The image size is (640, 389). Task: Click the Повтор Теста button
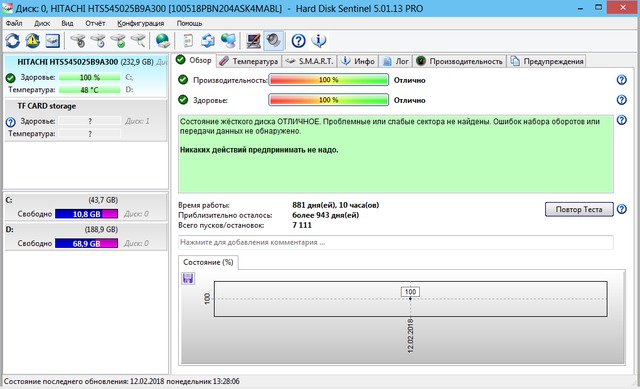point(579,209)
